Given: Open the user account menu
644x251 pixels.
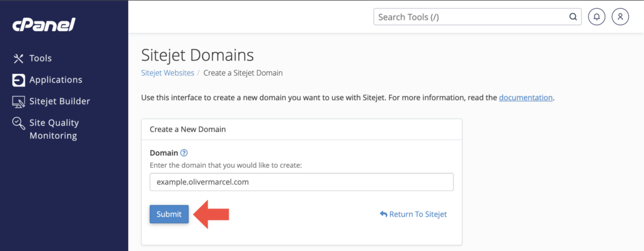Looking at the screenshot, I should click(620, 18).
